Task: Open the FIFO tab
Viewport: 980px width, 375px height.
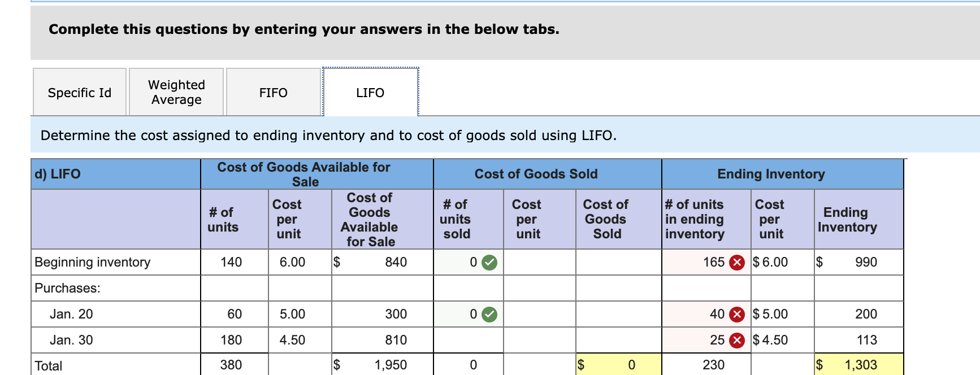Action: click(273, 91)
